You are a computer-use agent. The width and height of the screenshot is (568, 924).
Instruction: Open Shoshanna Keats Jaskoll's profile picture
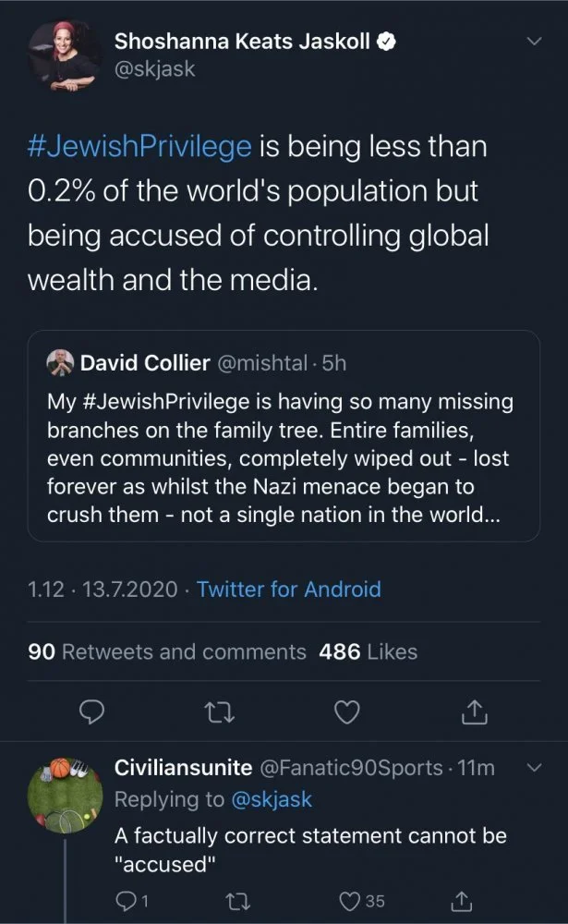pos(63,54)
